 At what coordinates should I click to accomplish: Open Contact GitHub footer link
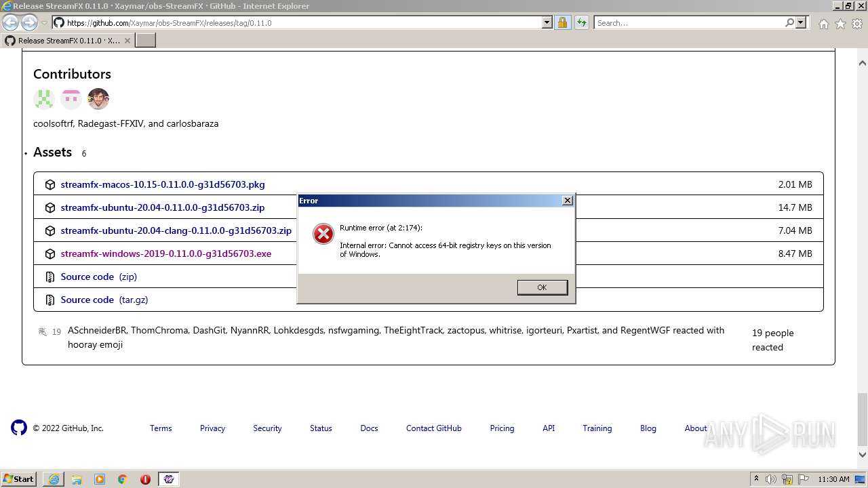[x=434, y=428]
